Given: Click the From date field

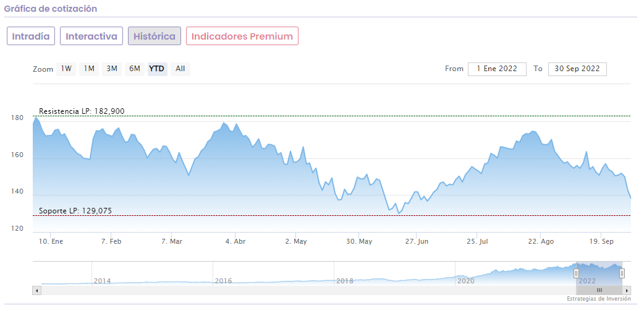Looking at the screenshot, I should 497,69.
